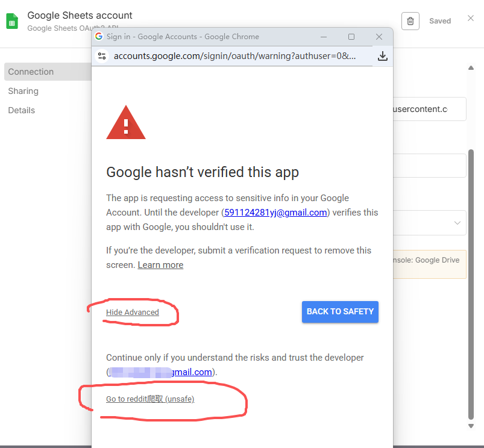Collapse section via Hide Advanced
Screen dimensions: 484x448
click(x=133, y=313)
